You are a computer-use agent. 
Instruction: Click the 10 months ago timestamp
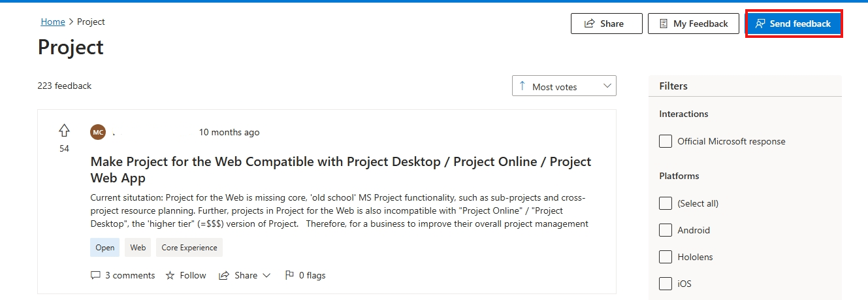[x=229, y=132]
